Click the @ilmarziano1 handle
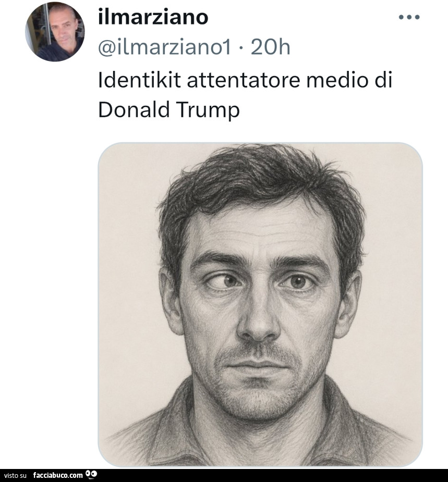448x482 pixels. point(164,47)
